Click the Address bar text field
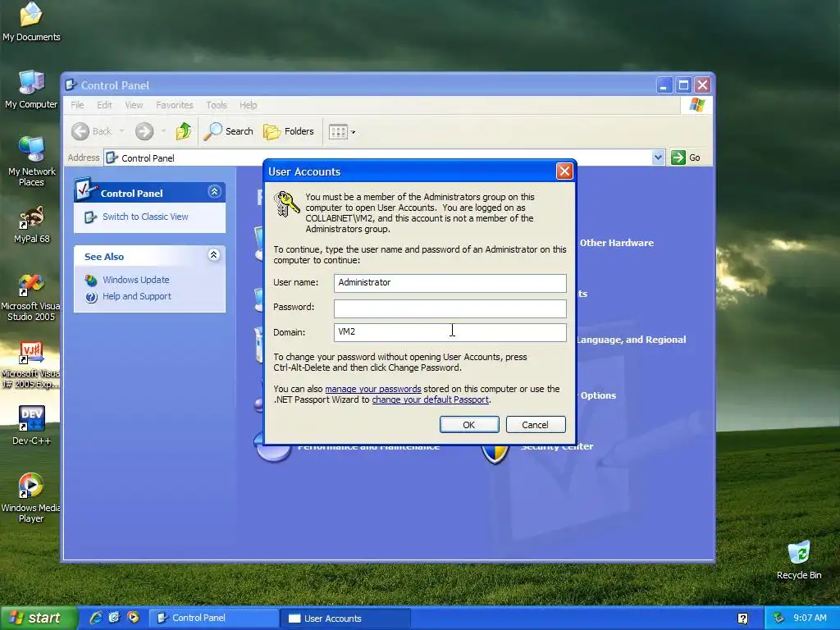Screen dimensions: 840x630 377,157
